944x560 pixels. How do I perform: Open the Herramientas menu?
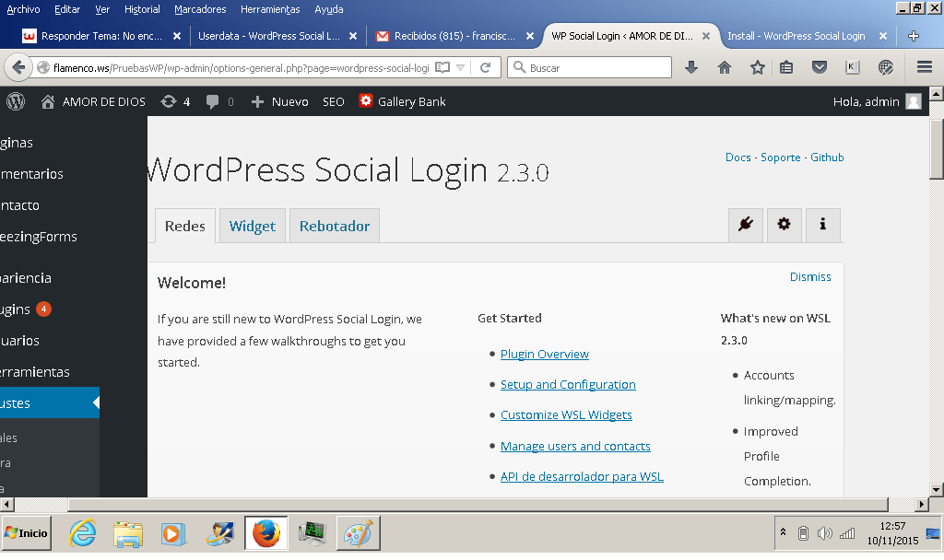[270, 9]
